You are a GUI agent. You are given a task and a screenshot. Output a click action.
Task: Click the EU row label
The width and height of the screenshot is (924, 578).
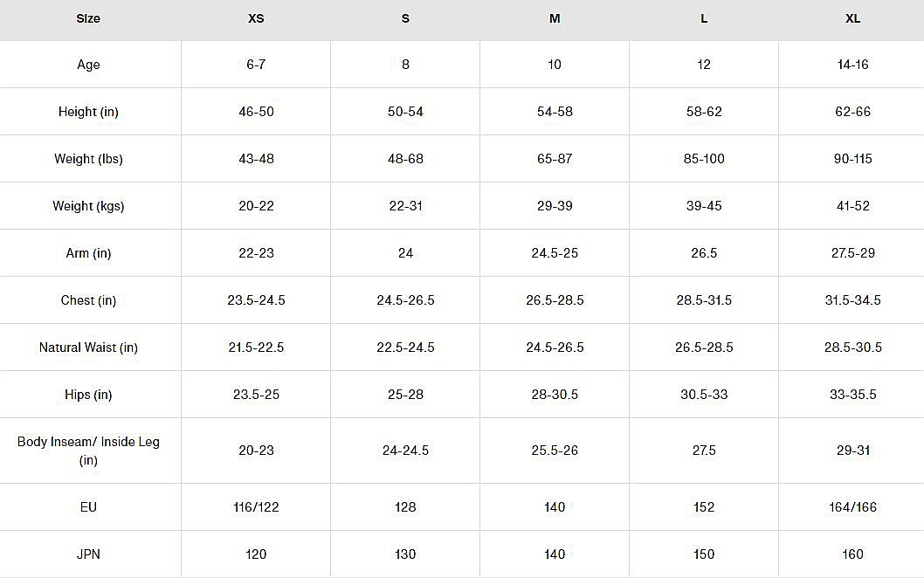[x=88, y=507]
